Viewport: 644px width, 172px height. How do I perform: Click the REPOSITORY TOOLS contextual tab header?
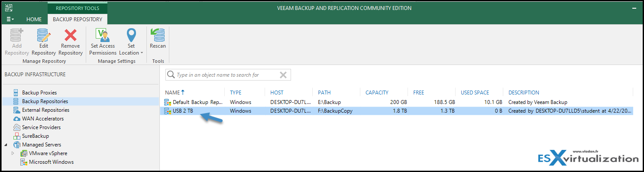(78, 8)
